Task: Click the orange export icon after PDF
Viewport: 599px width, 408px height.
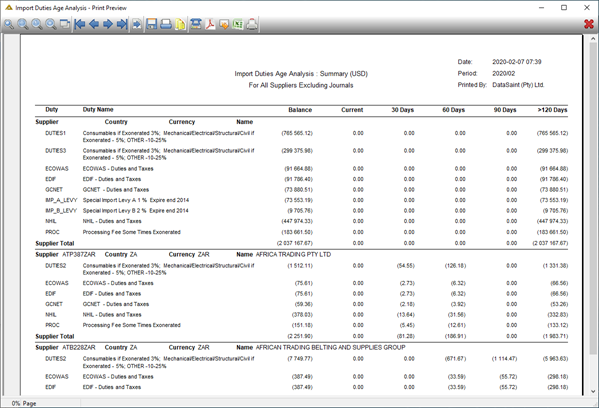Action: click(x=224, y=24)
